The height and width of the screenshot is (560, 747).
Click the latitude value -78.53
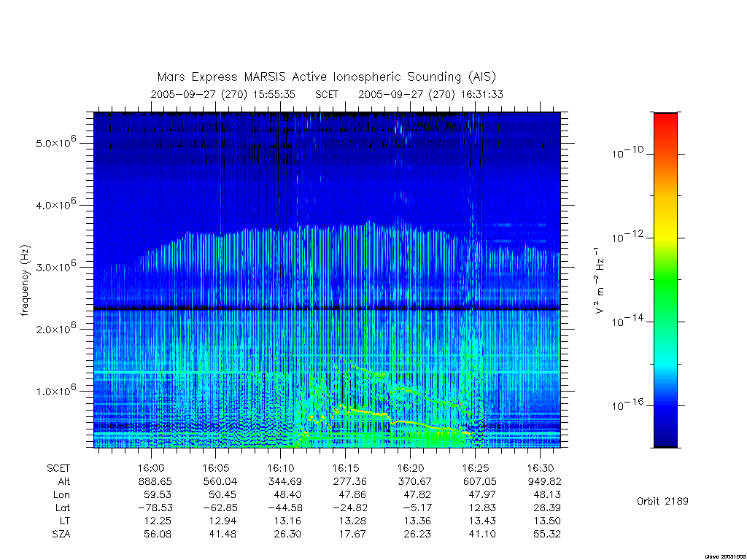(155, 507)
